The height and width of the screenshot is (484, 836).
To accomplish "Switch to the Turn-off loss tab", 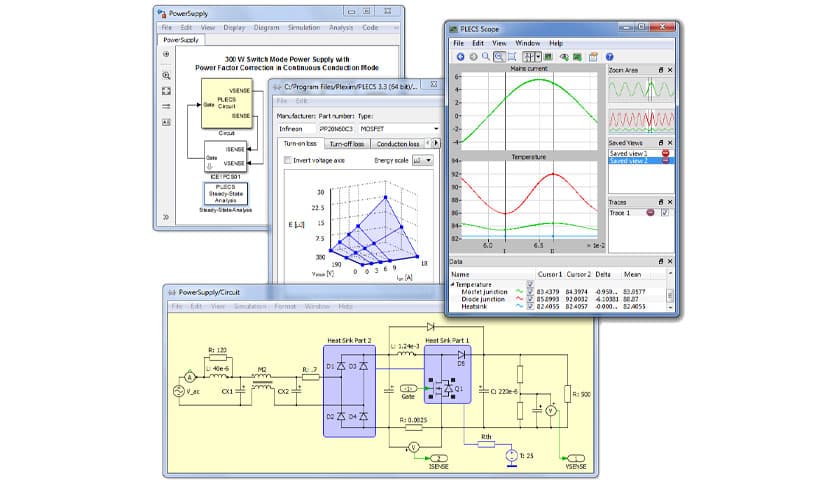I will click(346, 144).
